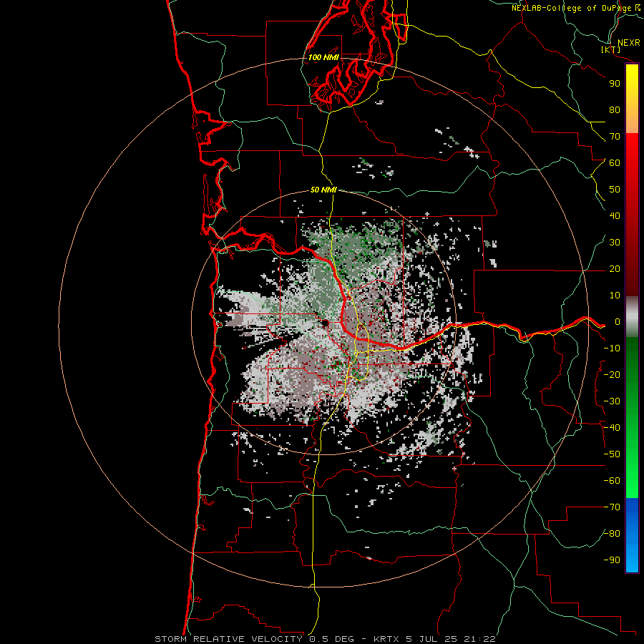The image size is (644, 644).
Task: Select the 80 value on the velocity scale
Action: pyautogui.click(x=615, y=110)
